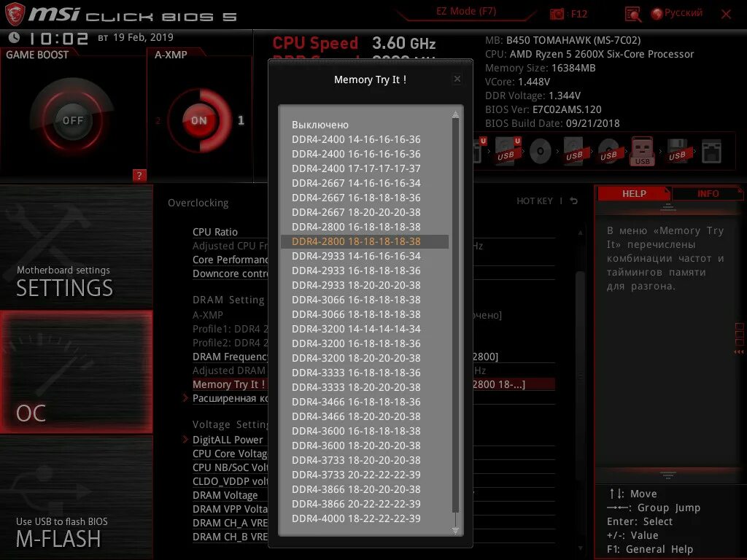Choose DDR4-2933 14-16-16-16-34 preset
This screenshot has width=747, height=560.
(x=356, y=256)
